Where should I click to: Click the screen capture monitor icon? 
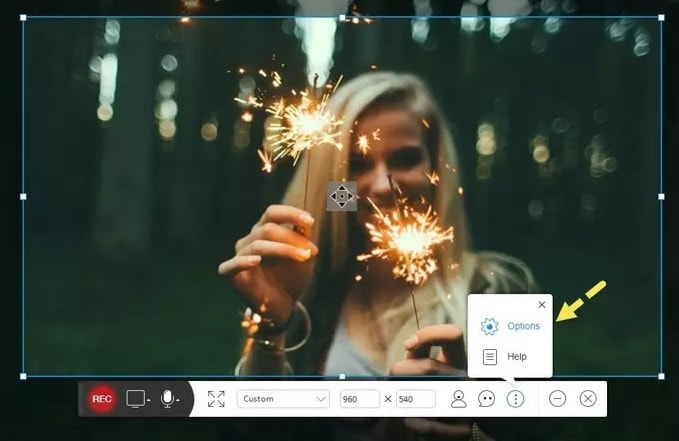coord(135,399)
